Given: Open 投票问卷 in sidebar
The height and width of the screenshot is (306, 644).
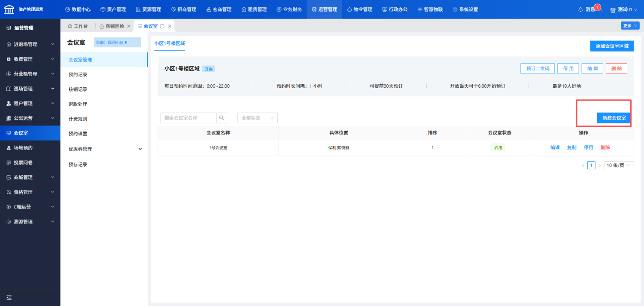Looking at the screenshot, I should coord(30,162).
